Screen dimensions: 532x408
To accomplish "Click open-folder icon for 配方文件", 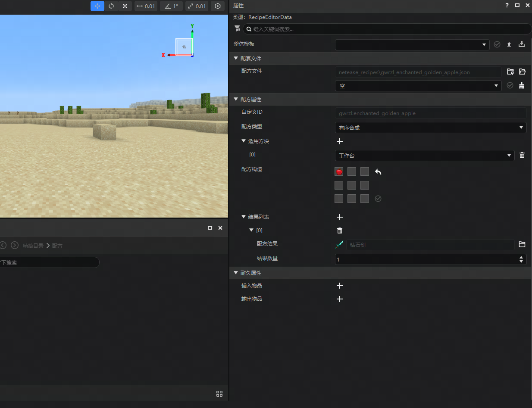I will click(523, 72).
